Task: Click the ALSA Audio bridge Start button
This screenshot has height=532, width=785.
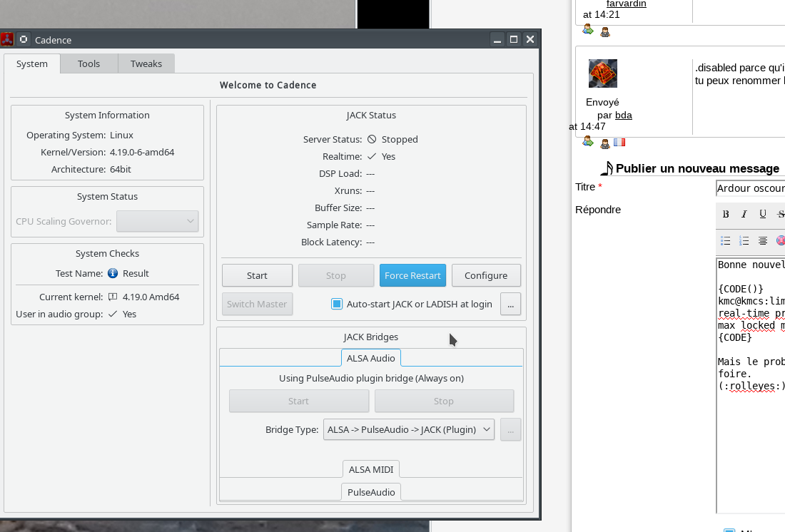Action: tap(299, 401)
